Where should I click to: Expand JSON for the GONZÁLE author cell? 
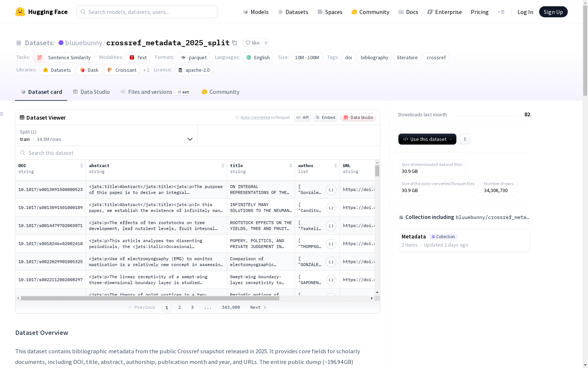(x=331, y=262)
